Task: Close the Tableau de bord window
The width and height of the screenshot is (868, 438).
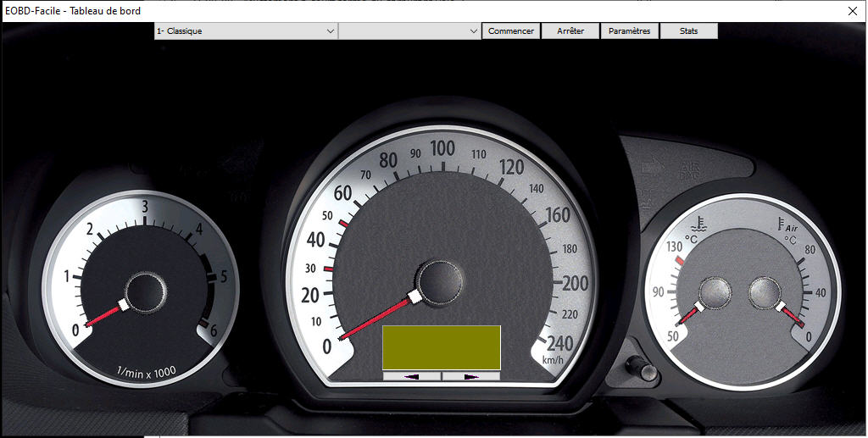Action: 853,11
